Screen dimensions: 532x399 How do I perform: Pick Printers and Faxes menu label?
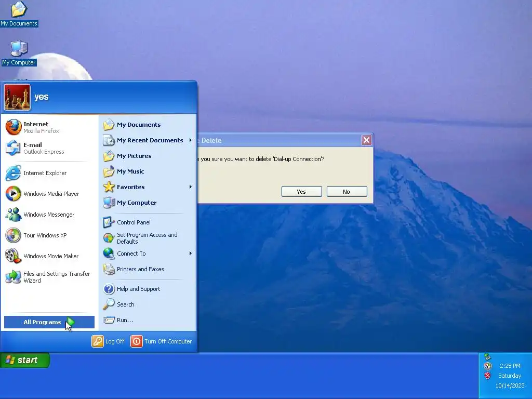pyautogui.click(x=140, y=269)
